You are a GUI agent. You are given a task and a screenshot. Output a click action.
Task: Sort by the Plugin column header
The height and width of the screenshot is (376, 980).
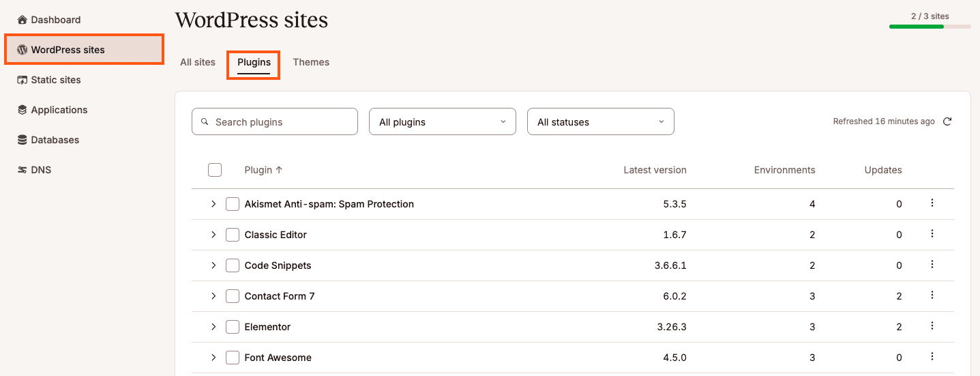click(x=263, y=170)
